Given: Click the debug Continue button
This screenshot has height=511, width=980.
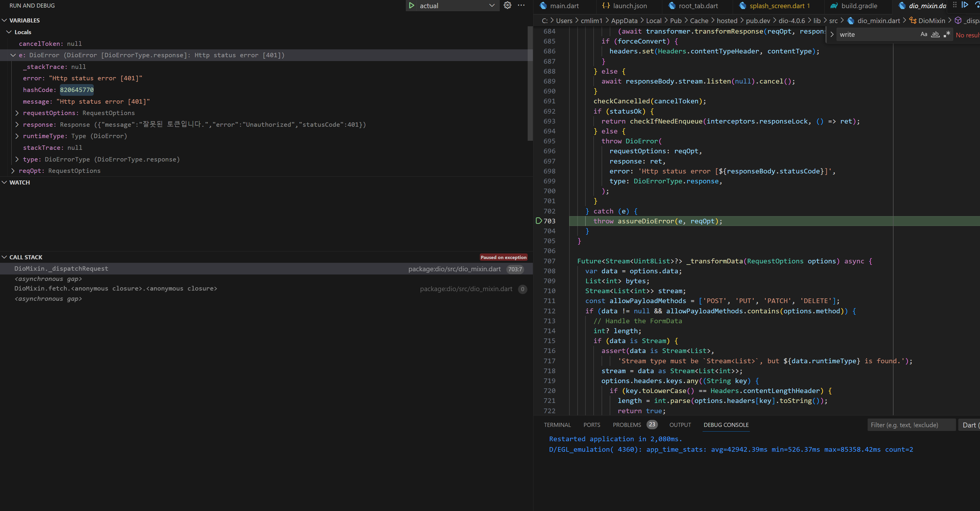Looking at the screenshot, I should click(965, 5).
